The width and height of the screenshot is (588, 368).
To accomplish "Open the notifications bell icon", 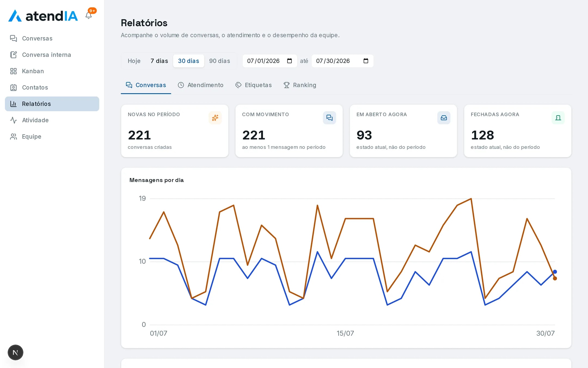I will click(x=89, y=15).
